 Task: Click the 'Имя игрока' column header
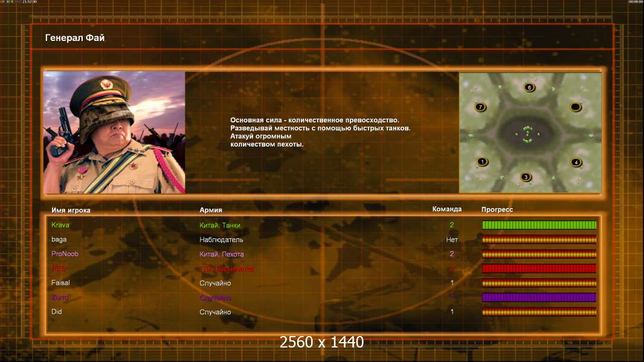[x=71, y=210]
